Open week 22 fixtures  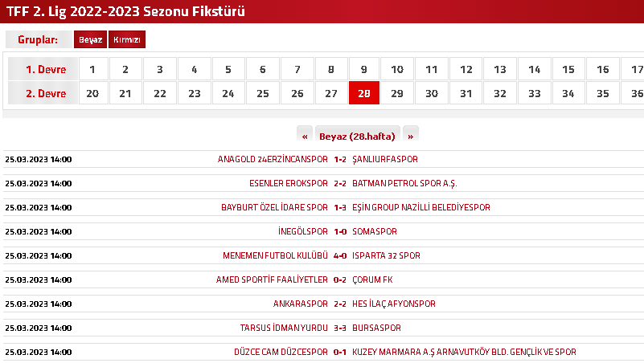(x=160, y=93)
